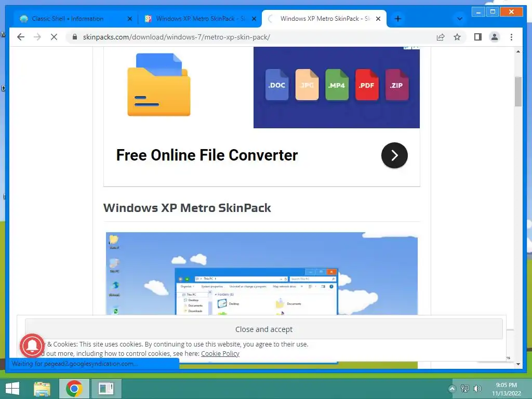Click Close and accept cookies button
Screen dimensions: 532x399
(x=263, y=329)
